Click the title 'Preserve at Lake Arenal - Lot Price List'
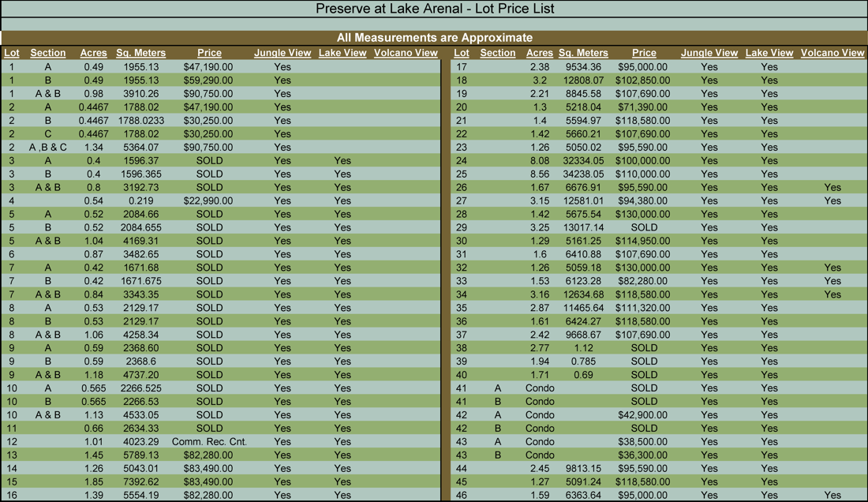Viewport: 868px width, 502px height. coord(434,9)
